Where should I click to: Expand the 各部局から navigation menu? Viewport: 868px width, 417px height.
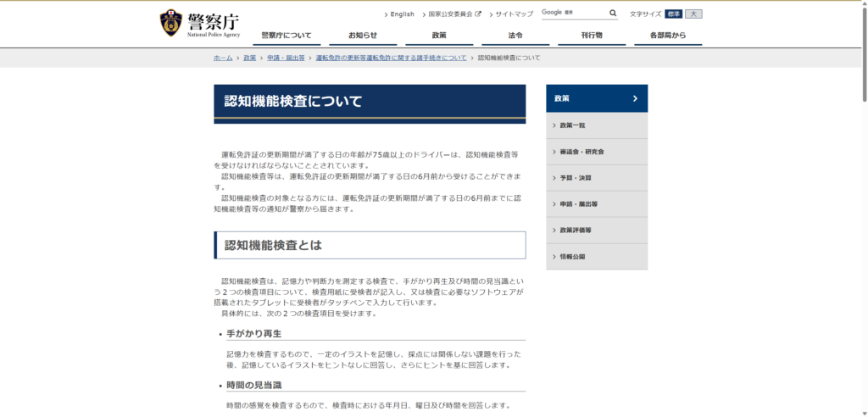point(667,36)
